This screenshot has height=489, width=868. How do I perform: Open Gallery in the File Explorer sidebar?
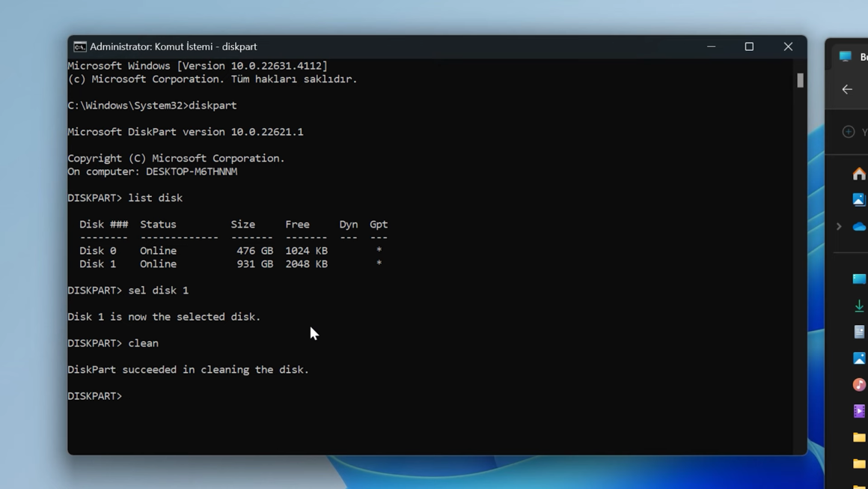(x=859, y=199)
